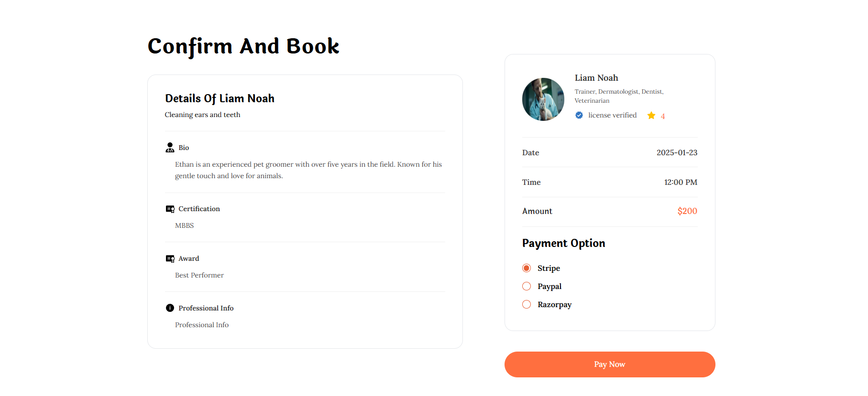Click the MBBS certification text

pyautogui.click(x=185, y=225)
